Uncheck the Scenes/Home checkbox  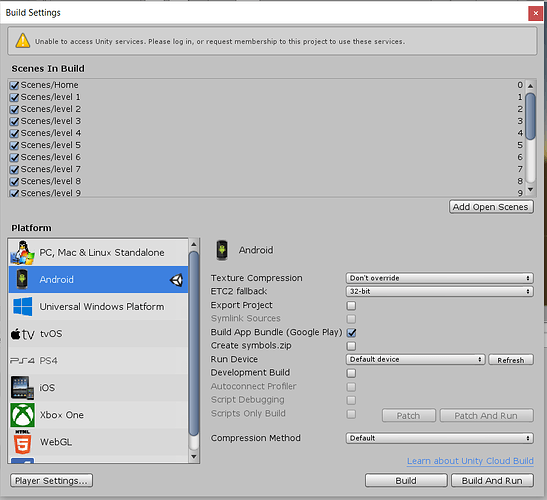(14, 85)
